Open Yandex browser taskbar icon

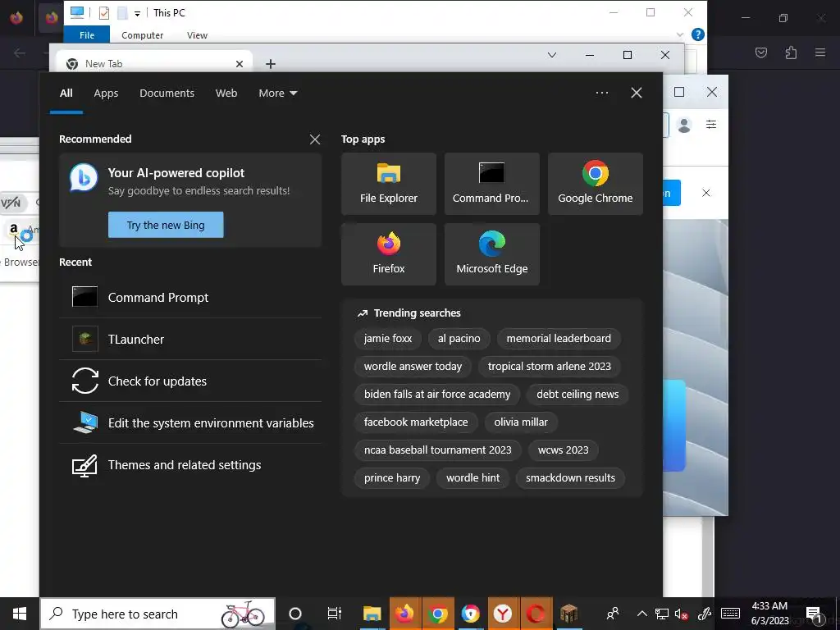pyautogui.click(x=503, y=614)
